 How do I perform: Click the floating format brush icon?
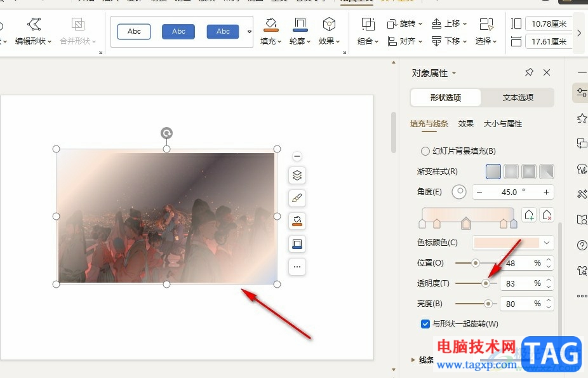click(x=297, y=198)
